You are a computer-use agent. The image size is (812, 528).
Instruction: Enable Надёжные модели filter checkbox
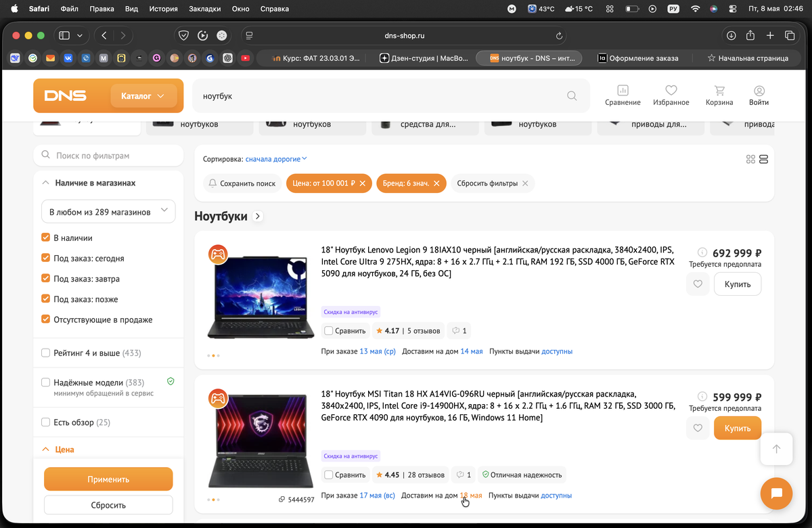click(46, 382)
